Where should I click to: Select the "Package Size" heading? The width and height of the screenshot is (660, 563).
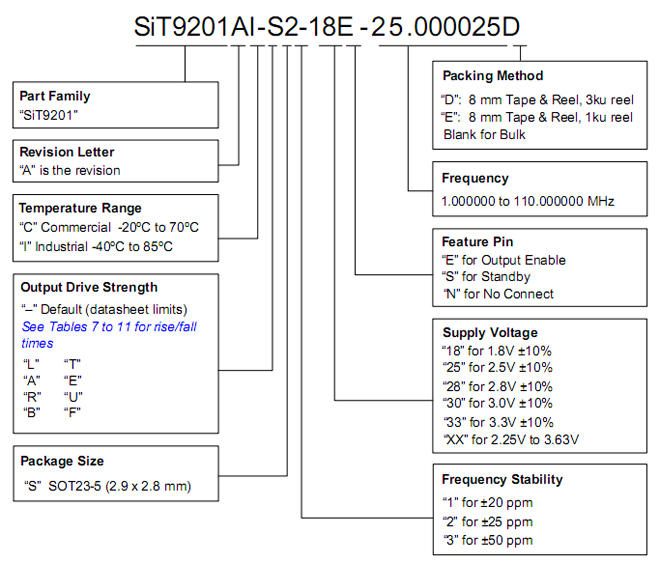62,461
